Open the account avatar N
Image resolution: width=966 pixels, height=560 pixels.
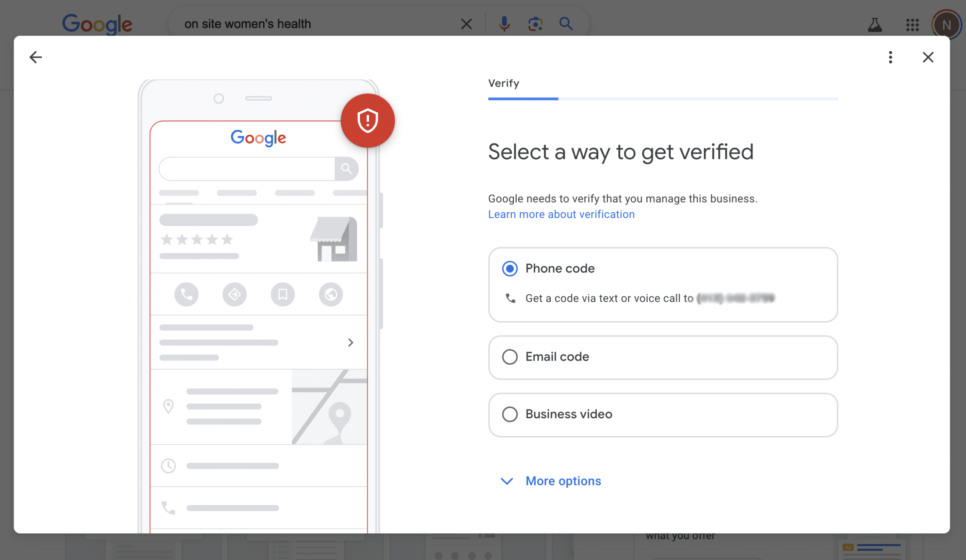[946, 25]
